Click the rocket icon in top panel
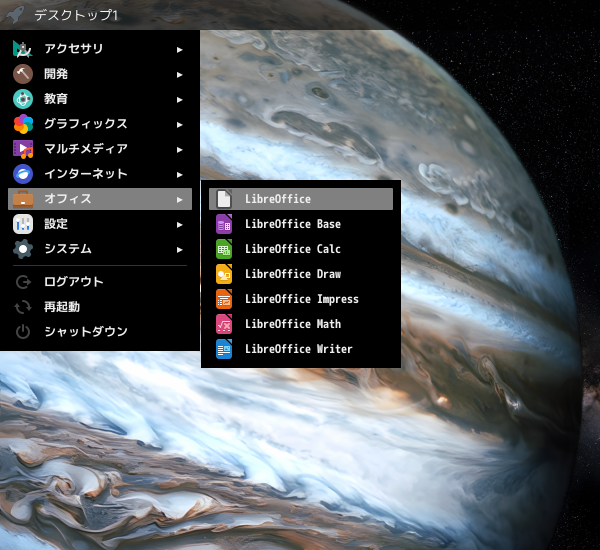The width and height of the screenshot is (600, 550). coord(15,15)
